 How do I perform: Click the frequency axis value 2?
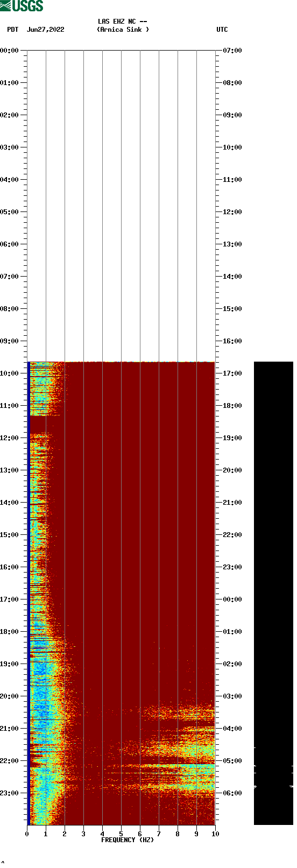click(65, 834)
